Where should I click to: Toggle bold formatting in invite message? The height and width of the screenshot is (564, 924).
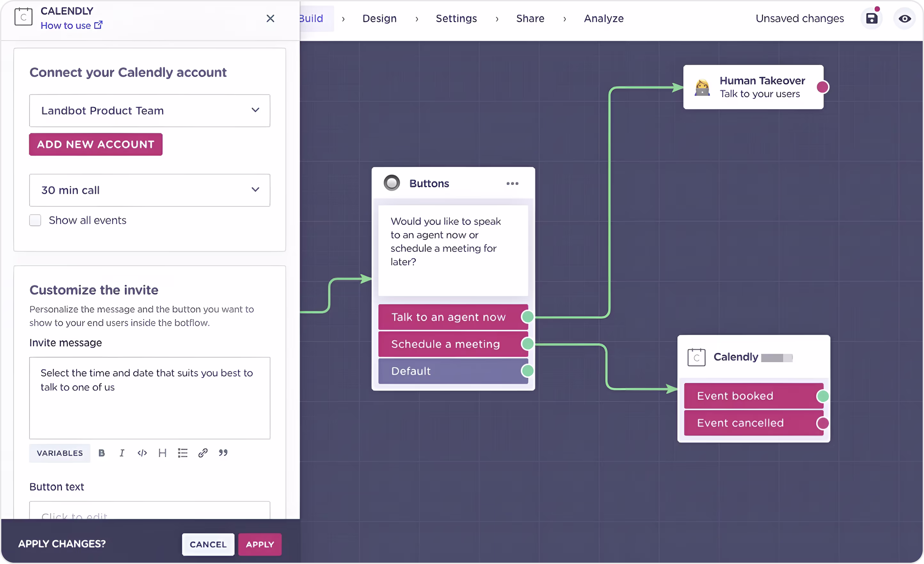point(101,453)
